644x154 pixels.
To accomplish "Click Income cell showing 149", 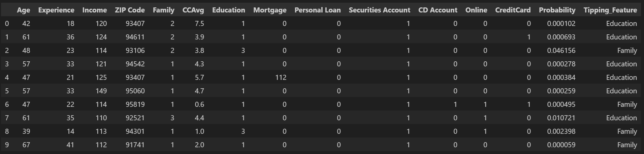I will click(x=101, y=91).
